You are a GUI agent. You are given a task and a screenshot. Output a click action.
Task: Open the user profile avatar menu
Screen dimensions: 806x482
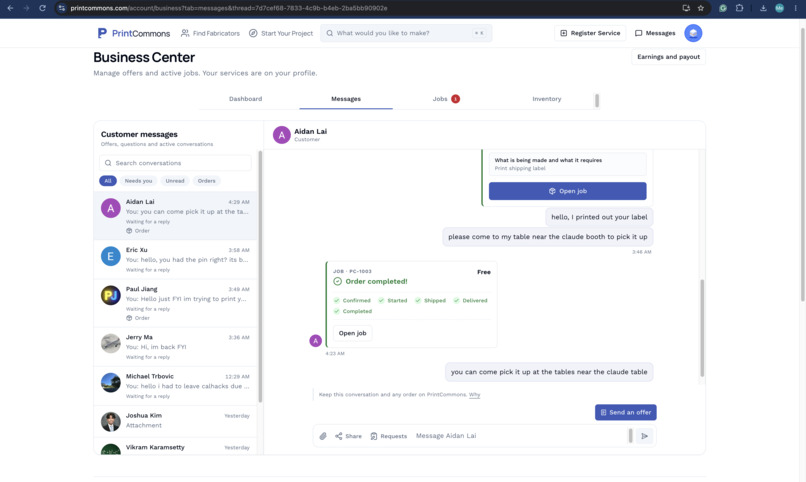(693, 33)
